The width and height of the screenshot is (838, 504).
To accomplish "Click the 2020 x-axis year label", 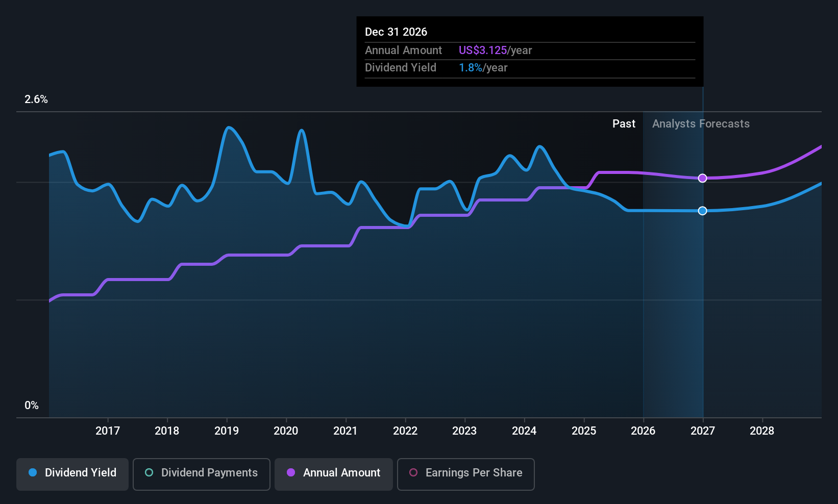I will pos(286,431).
